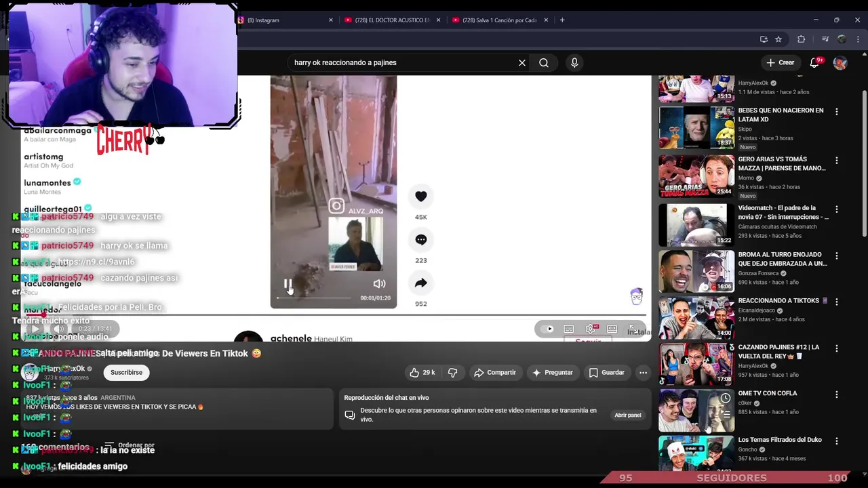Open the Chrome extensions puzzle icon
This screenshot has height=488, width=868.
tap(801, 39)
